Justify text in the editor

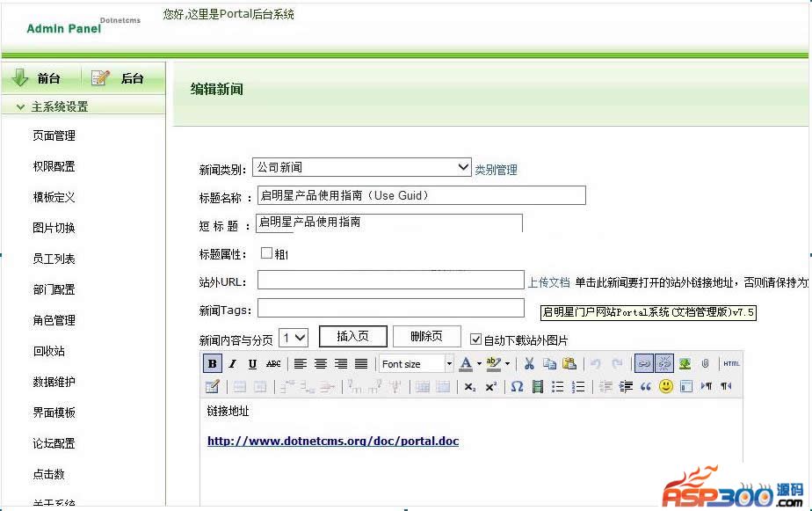[x=361, y=364]
